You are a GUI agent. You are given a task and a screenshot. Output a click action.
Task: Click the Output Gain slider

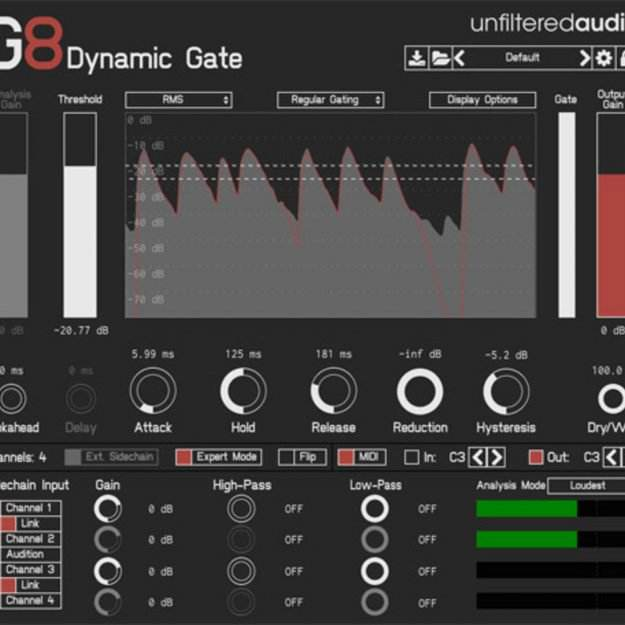tap(611, 215)
